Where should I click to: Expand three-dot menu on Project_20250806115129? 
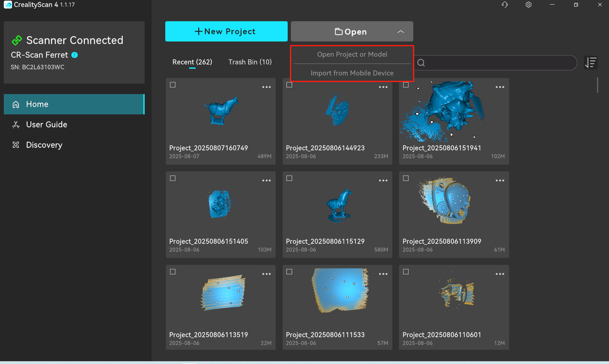(x=383, y=181)
